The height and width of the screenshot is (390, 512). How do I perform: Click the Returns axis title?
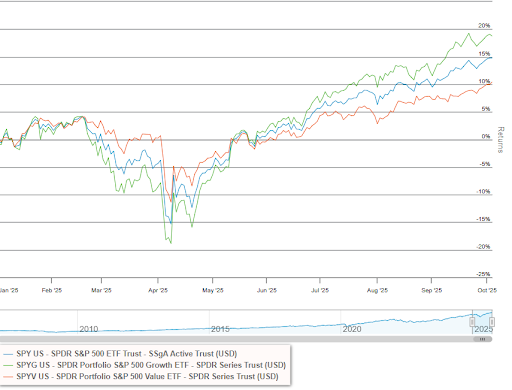click(500, 140)
